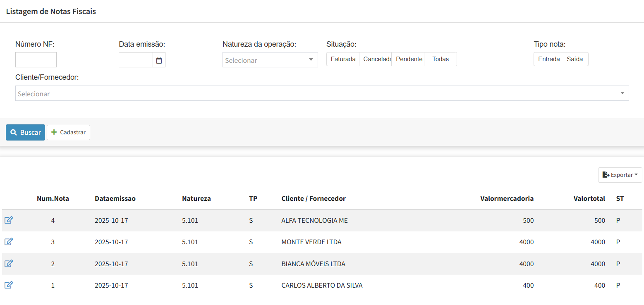
Task: Focus the Número NF input field
Action: click(x=36, y=60)
